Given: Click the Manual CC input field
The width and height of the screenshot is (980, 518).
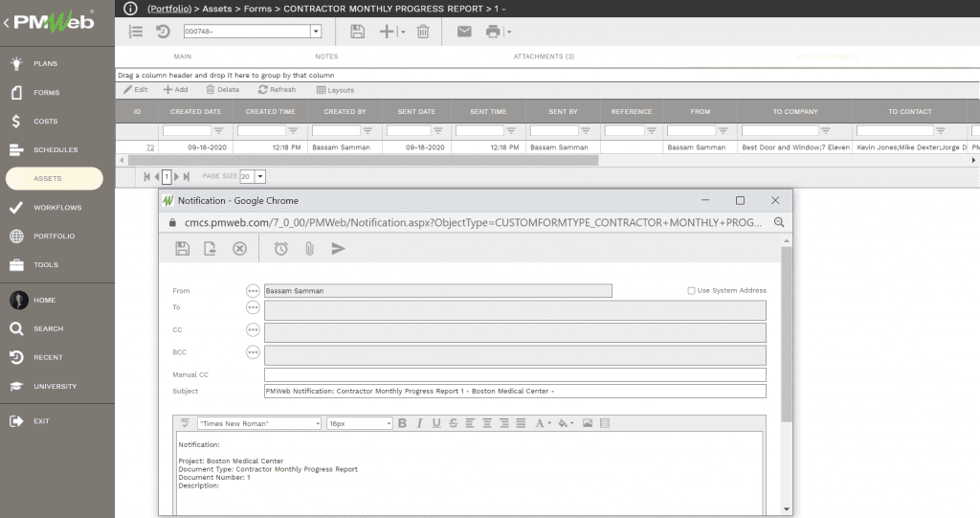Looking at the screenshot, I should [x=515, y=374].
